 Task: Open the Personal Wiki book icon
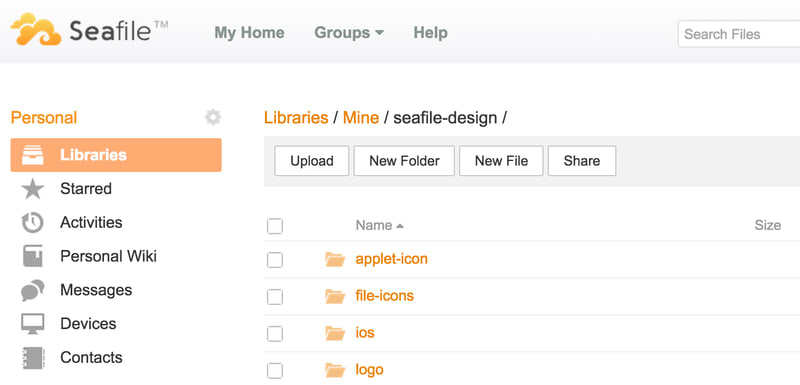tap(33, 256)
